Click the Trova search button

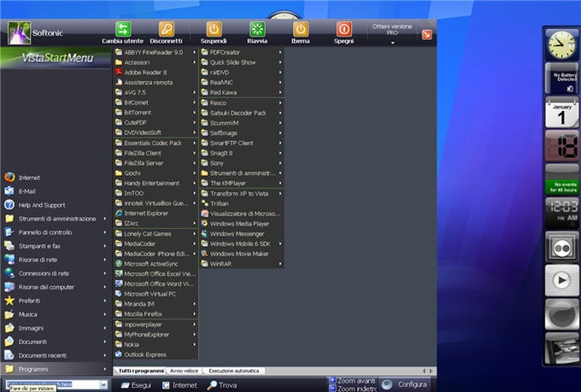click(222, 385)
